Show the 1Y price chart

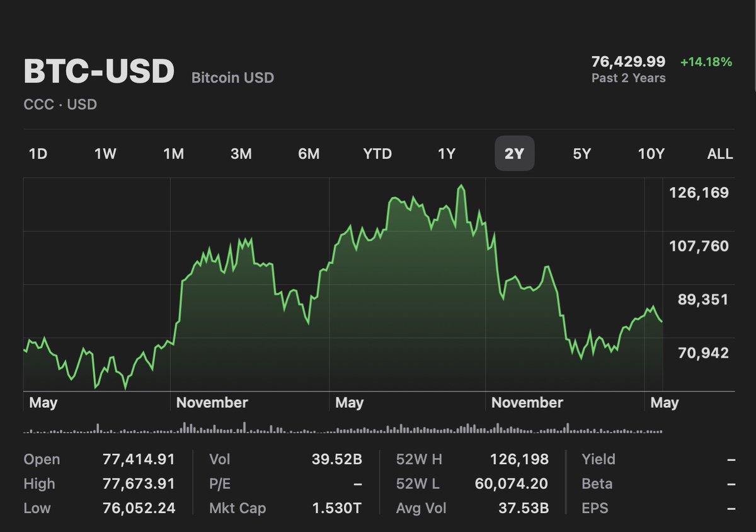coord(446,154)
